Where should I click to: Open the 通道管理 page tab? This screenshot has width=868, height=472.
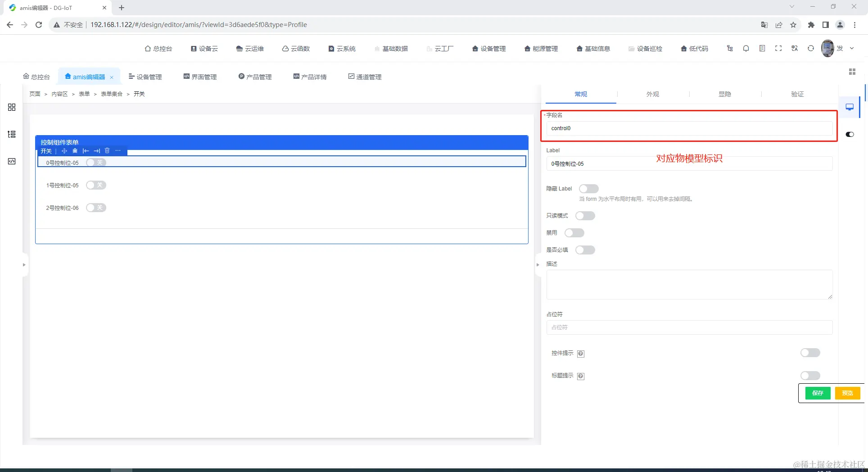(x=365, y=77)
